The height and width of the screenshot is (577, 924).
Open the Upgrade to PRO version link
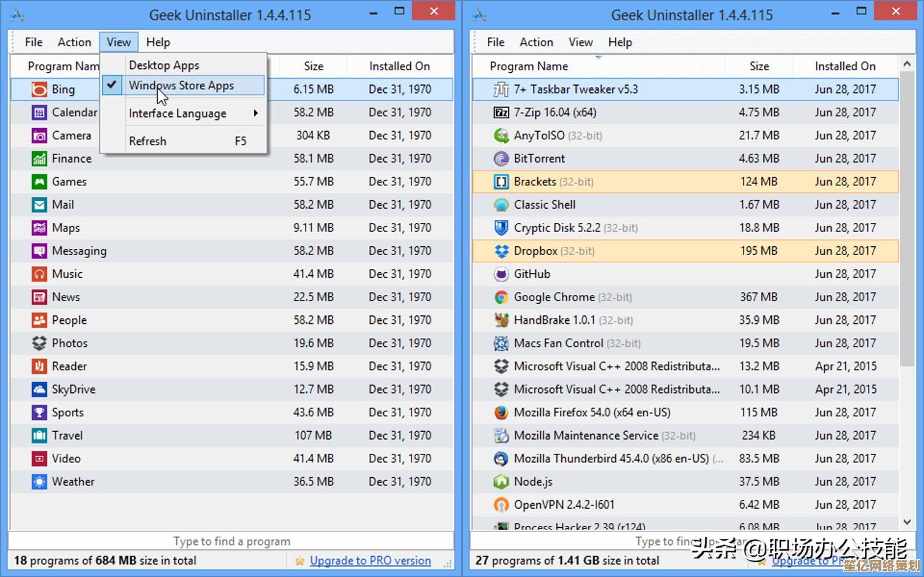[370, 560]
